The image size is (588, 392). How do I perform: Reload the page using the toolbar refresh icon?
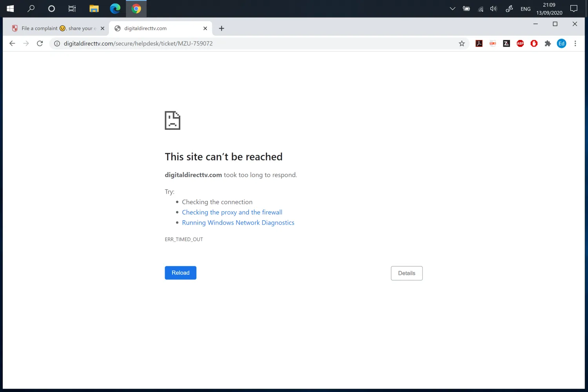coord(40,44)
